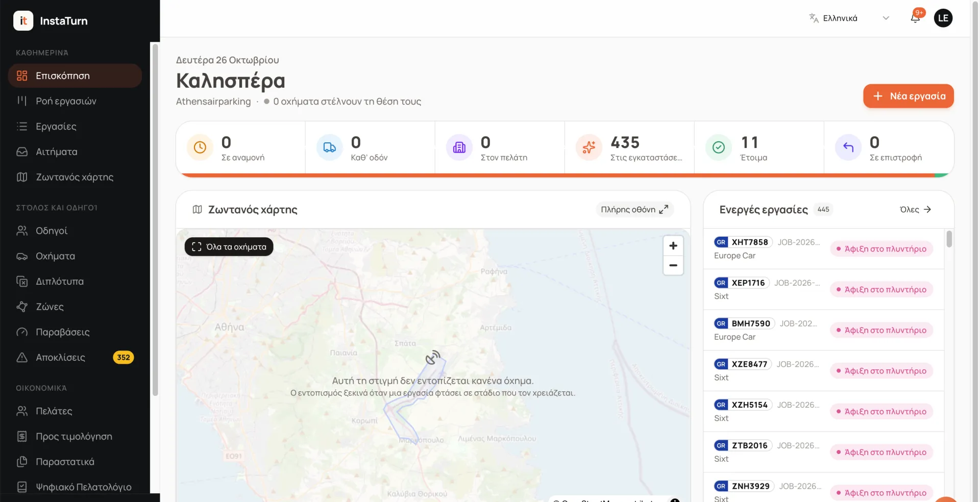Viewport: 980px width, 502px height.
Task: Open the XEP1716 Sixt job row
Action: [823, 289]
